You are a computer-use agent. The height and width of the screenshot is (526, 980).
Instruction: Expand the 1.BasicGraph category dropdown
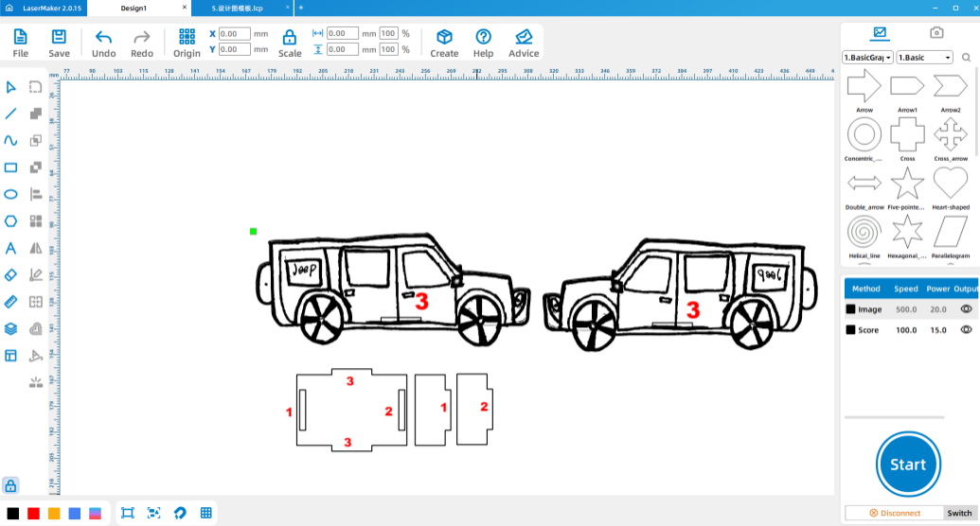click(867, 58)
